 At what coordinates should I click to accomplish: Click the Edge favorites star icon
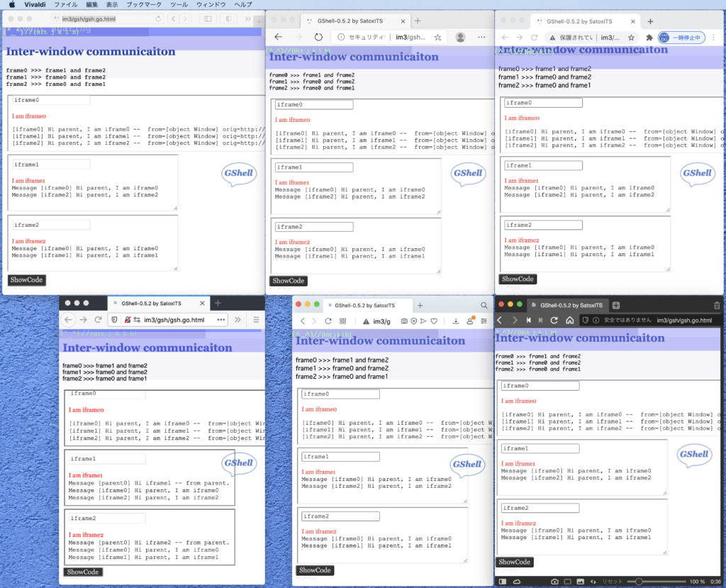click(438, 37)
